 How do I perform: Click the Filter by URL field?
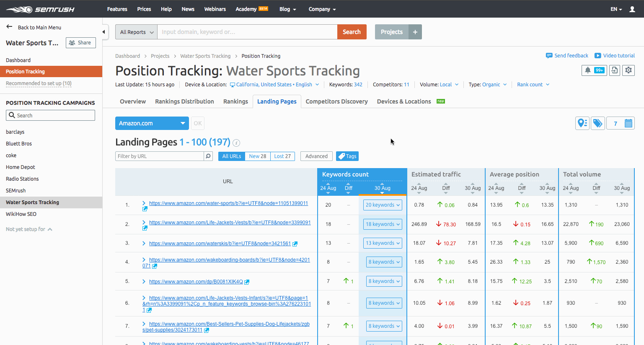[160, 156]
